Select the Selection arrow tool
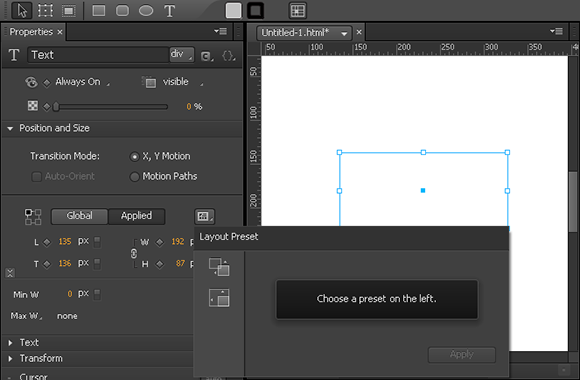This screenshot has width=580, height=380. click(x=22, y=10)
